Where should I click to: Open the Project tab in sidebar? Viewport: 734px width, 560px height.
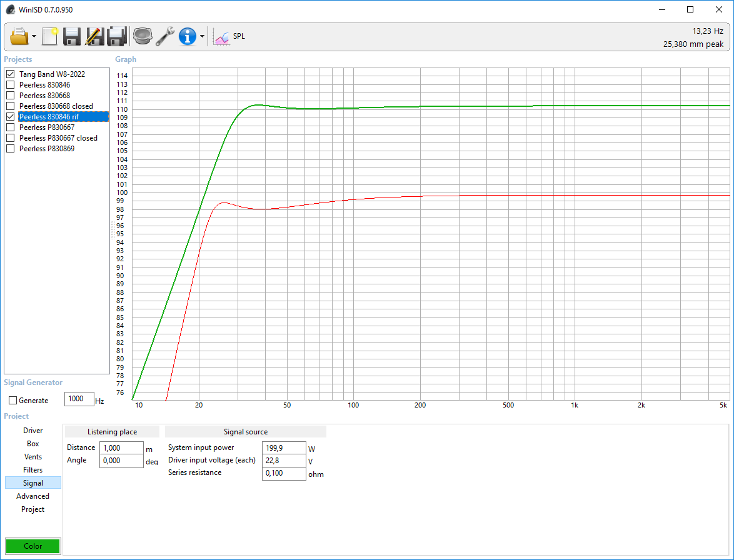click(x=33, y=509)
